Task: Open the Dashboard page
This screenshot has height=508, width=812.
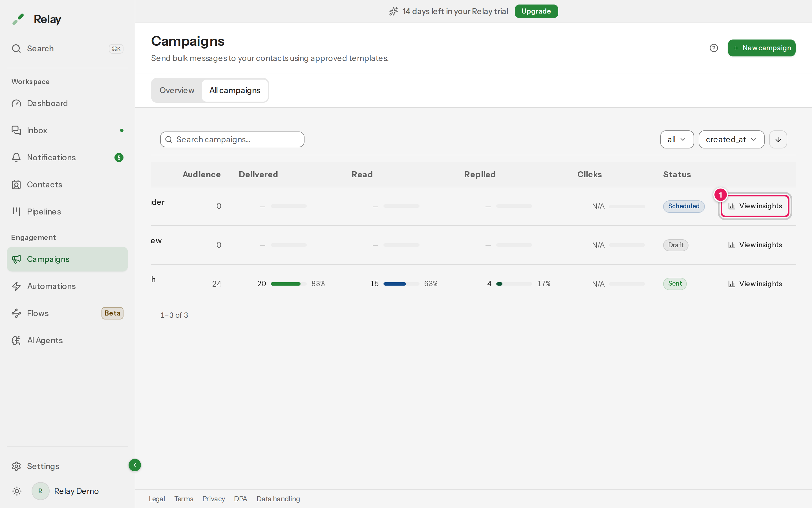Action: click(67, 103)
